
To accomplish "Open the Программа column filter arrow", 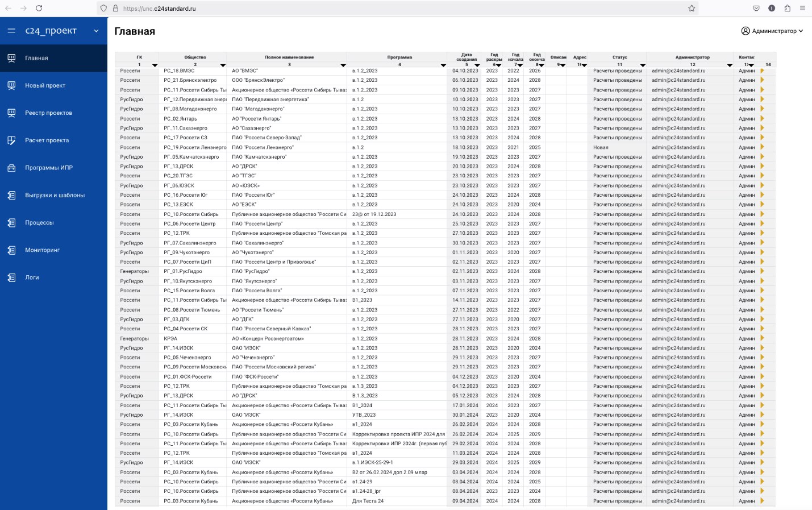I will click(443, 65).
